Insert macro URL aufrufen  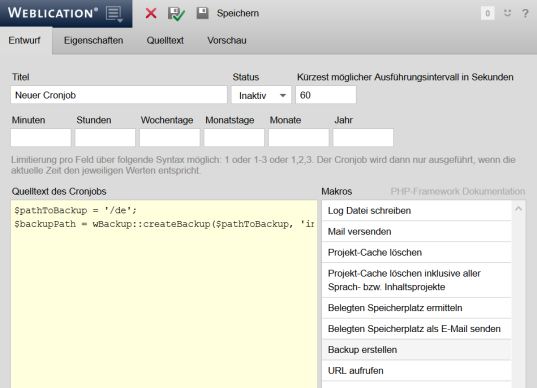(416, 371)
